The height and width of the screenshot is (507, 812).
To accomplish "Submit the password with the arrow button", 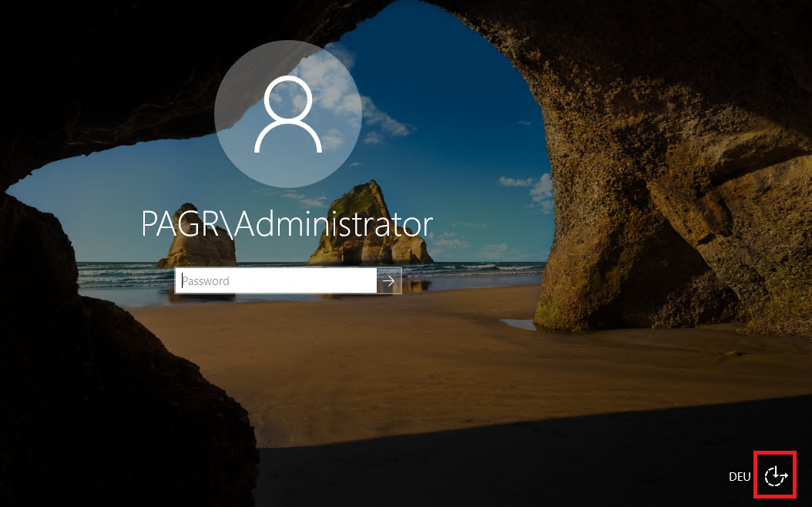I will [389, 281].
